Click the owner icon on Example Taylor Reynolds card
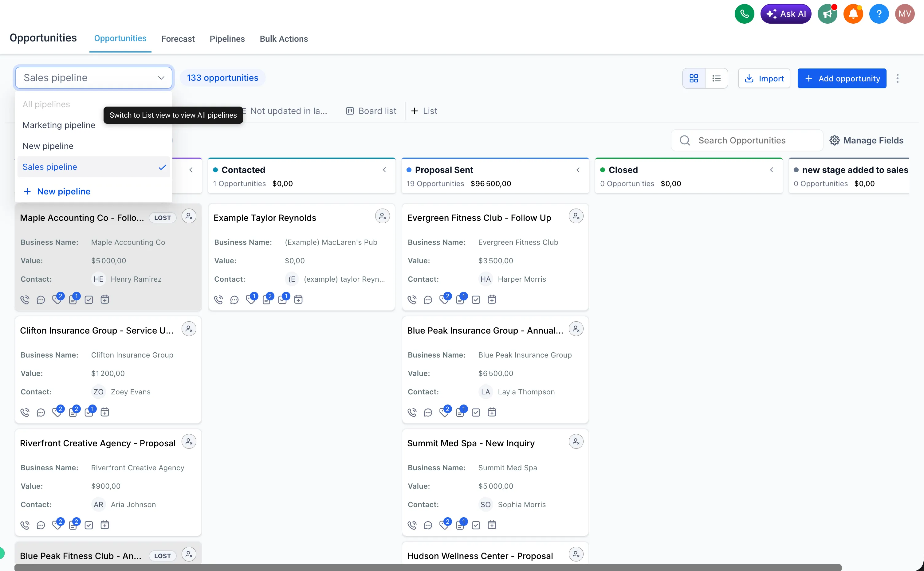This screenshot has width=924, height=571. pos(382,217)
